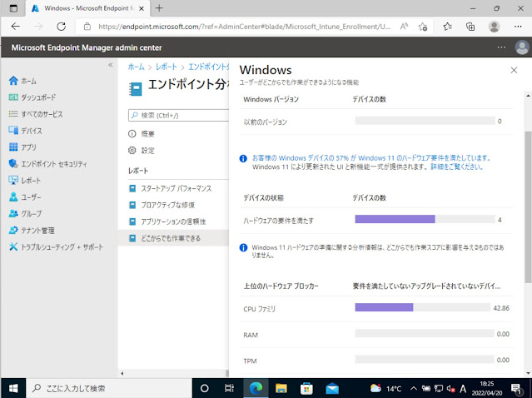
Task: Open Task View on the taskbar
Action: tap(229, 388)
